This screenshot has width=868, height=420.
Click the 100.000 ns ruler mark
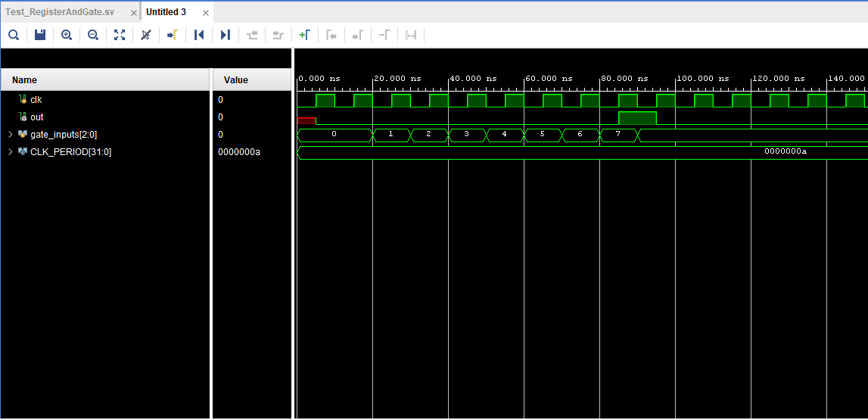point(702,79)
